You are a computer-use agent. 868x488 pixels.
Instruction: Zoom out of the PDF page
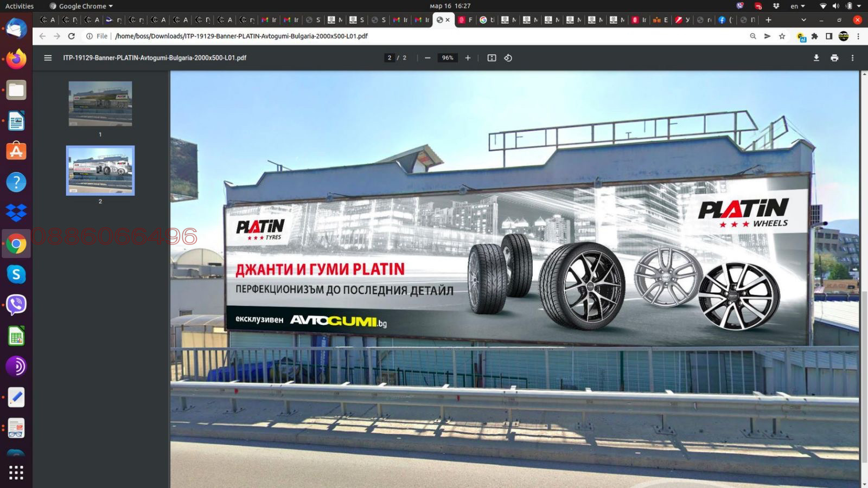(427, 58)
